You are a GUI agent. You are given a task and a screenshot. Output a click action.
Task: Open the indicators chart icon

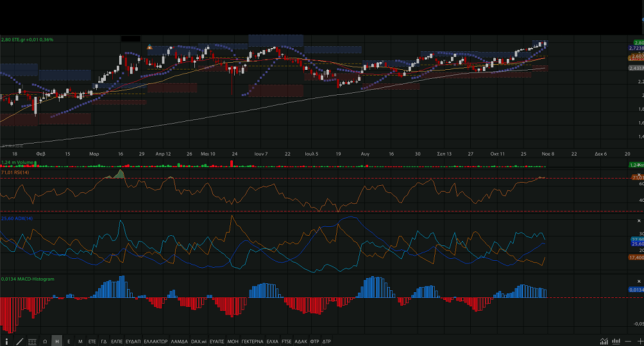coord(604,342)
